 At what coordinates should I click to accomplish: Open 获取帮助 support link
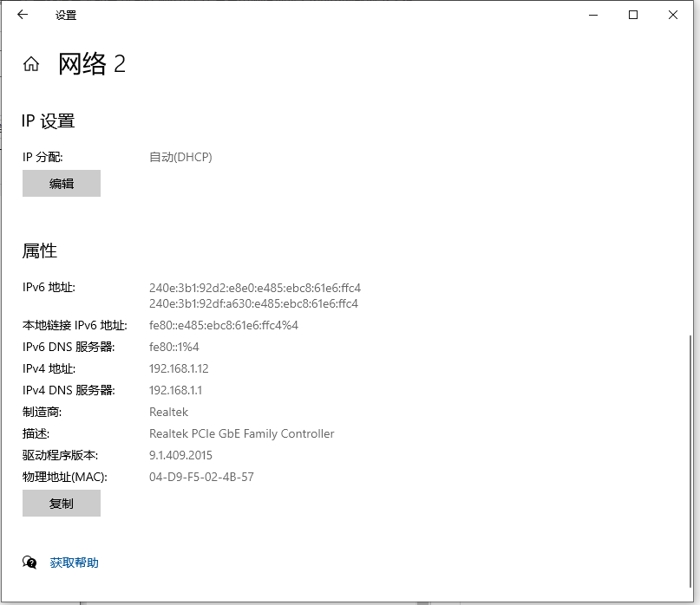coord(74,563)
